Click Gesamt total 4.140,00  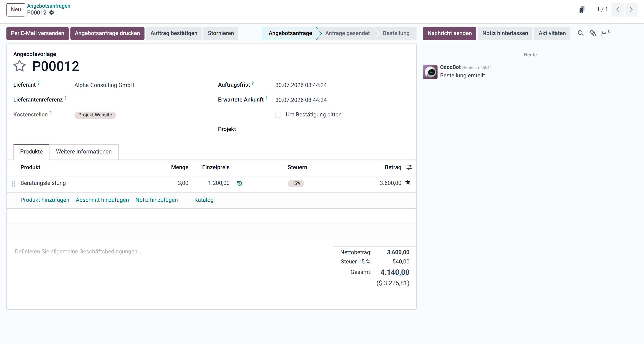pos(395,272)
